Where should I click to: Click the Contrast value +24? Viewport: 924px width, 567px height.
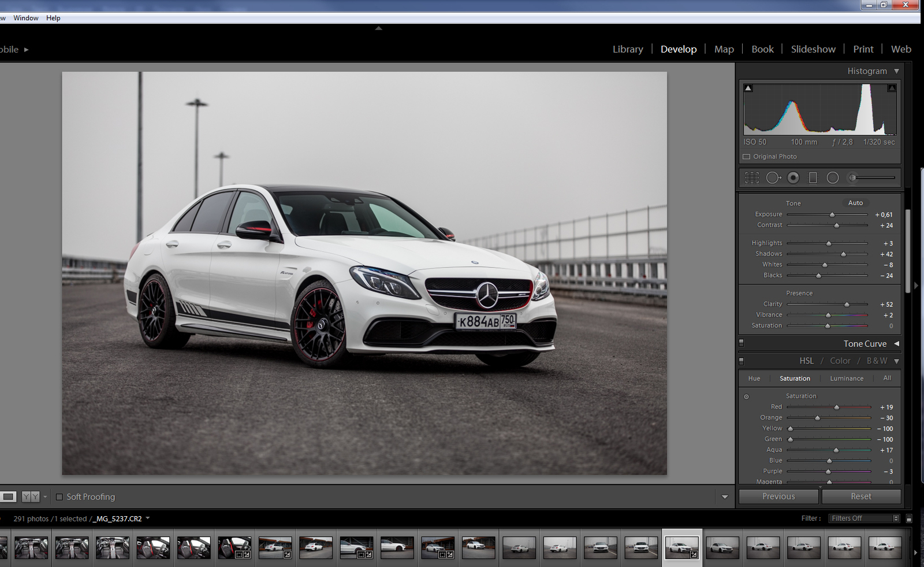pos(886,225)
